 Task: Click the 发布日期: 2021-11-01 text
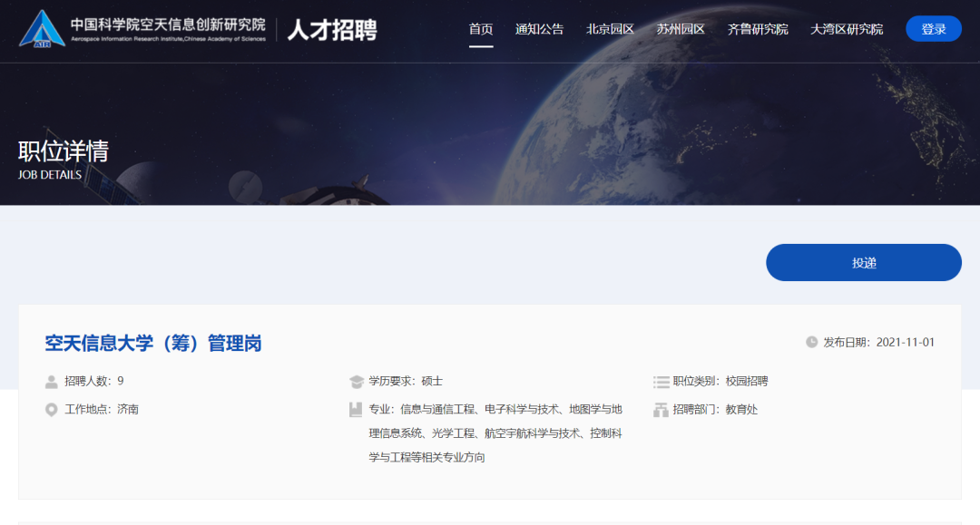(878, 342)
